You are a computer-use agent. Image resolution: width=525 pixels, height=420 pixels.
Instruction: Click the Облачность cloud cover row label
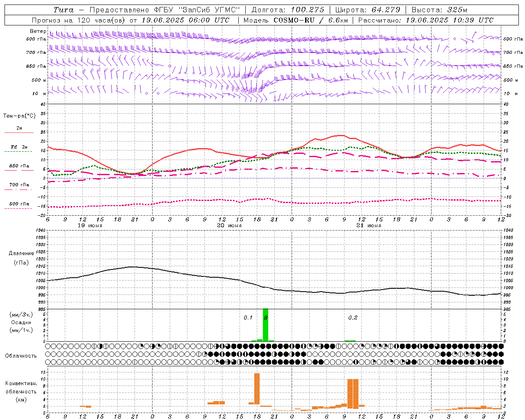21,356
